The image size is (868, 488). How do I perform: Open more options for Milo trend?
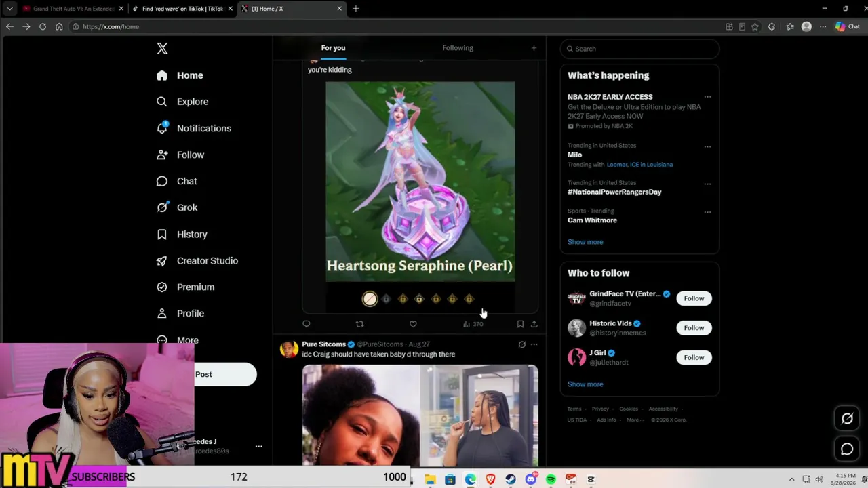coord(707,146)
